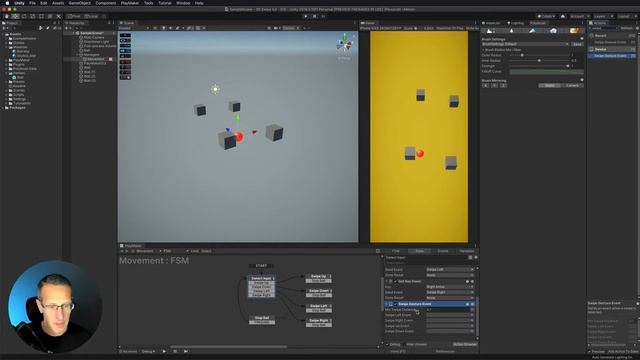Select the Transform tool in Unity toolbar
640x360 pixels.
tap(49, 16)
